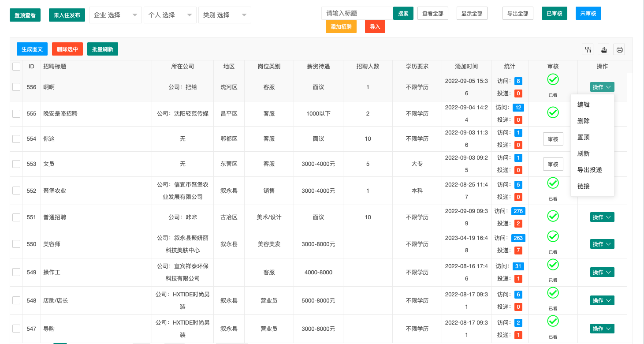The width and height of the screenshot is (644, 344).
Task: Click the print icon in table toolbar
Action: click(620, 49)
